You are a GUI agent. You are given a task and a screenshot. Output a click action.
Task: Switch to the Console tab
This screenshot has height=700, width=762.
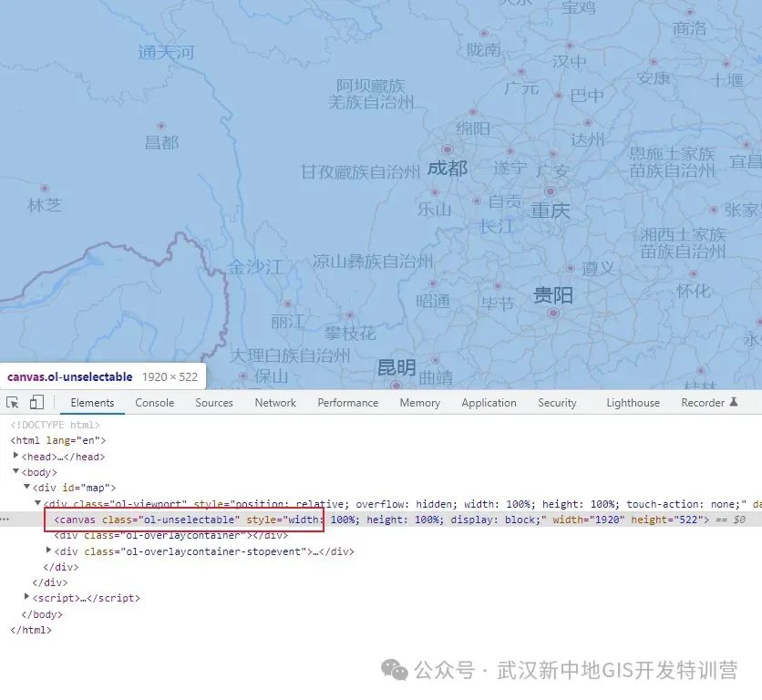point(155,403)
